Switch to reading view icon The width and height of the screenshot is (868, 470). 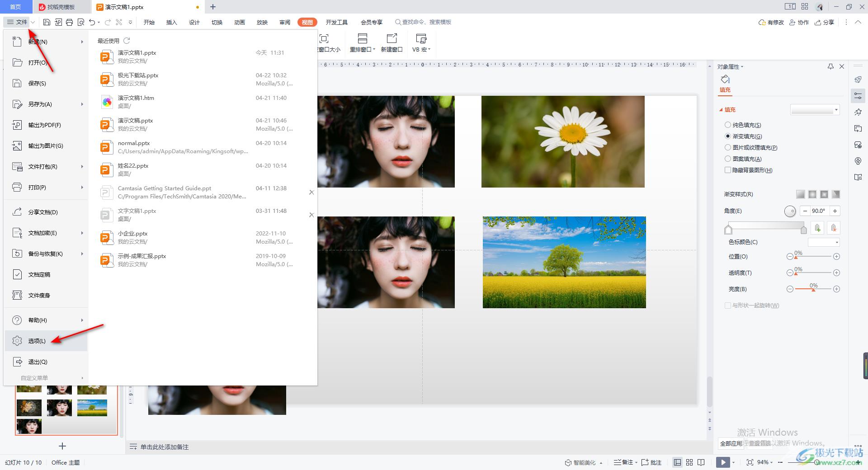(x=701, y=462)
